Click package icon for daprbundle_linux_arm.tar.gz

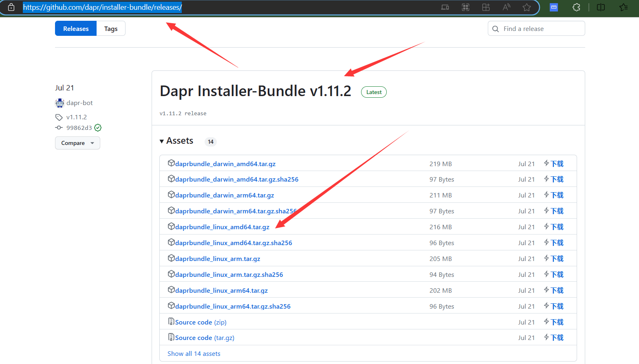click(x=171, y=258)
